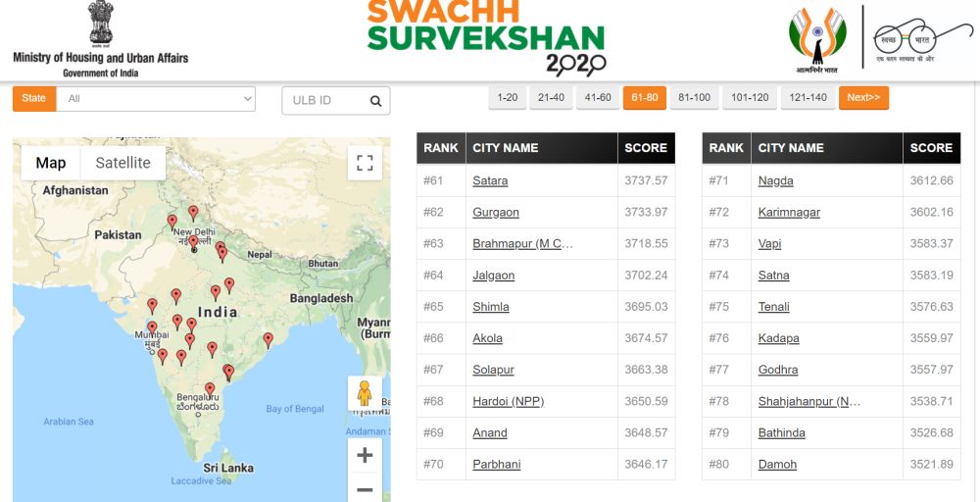Open the Hardoi (NPP) city link
Screen dimensions: 980x502
pos(508,401)
